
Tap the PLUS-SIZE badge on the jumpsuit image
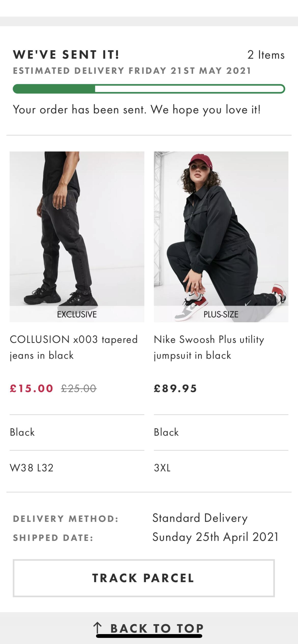(221, 314)
